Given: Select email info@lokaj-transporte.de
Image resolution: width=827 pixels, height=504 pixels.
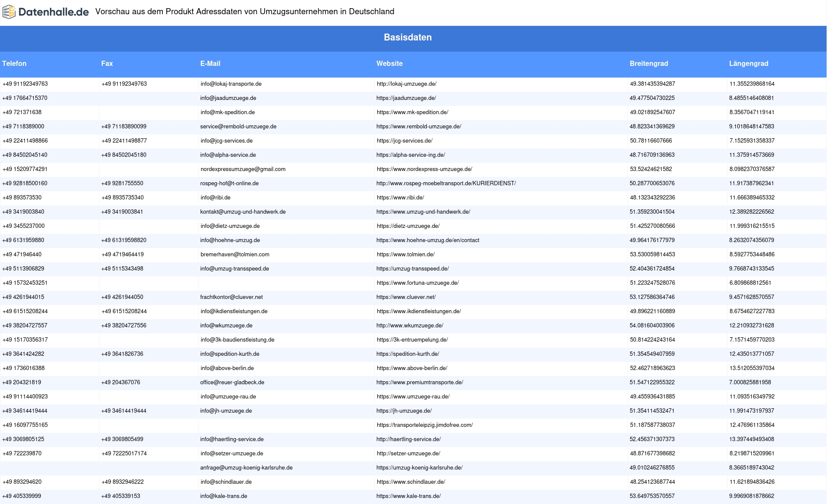Looking at the screenshot, I should click(x=231, y=84).
